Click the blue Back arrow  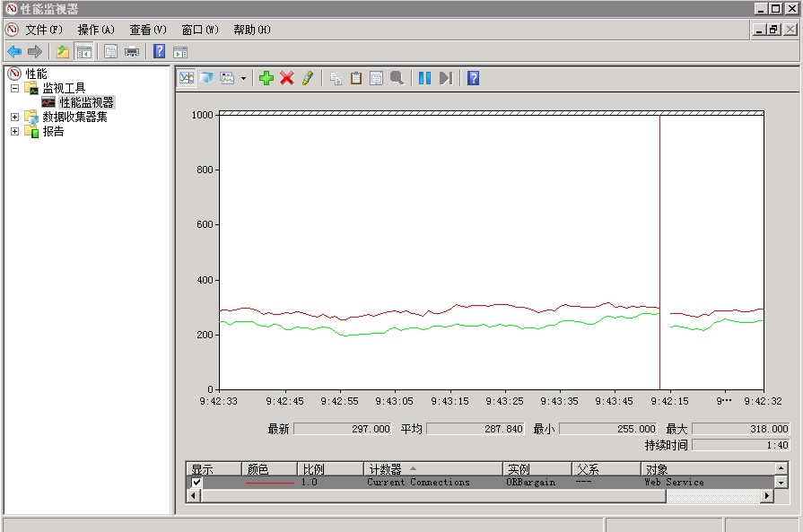click(13, 51)
